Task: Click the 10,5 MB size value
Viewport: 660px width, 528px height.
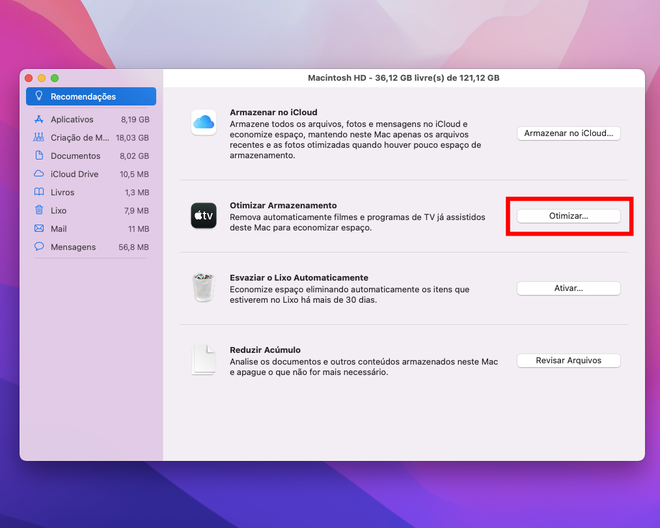Action: tap(134, 174)
